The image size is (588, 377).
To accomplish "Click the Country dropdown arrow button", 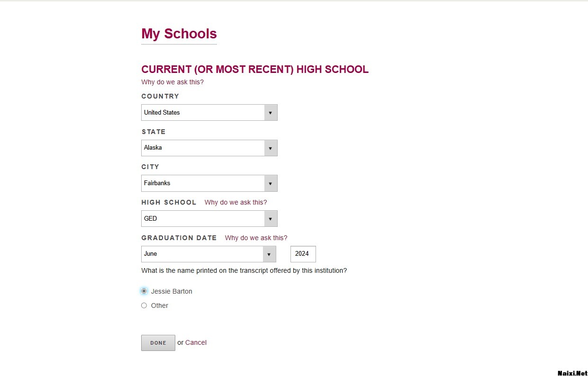I will click(270, 113).
